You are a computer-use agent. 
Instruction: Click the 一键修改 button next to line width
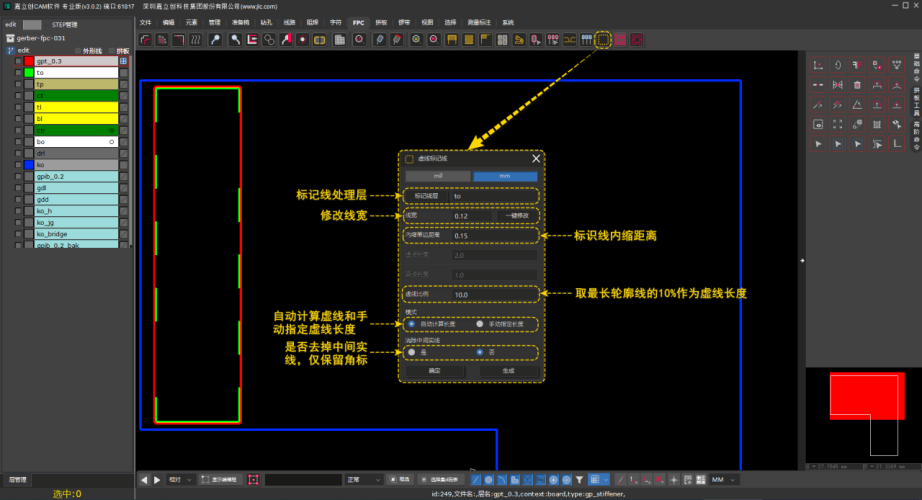coord(517,216)
